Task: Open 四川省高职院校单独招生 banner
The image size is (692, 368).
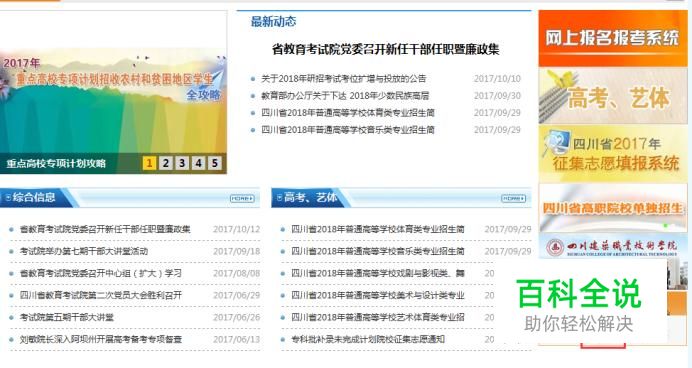Action: (613, 208)
